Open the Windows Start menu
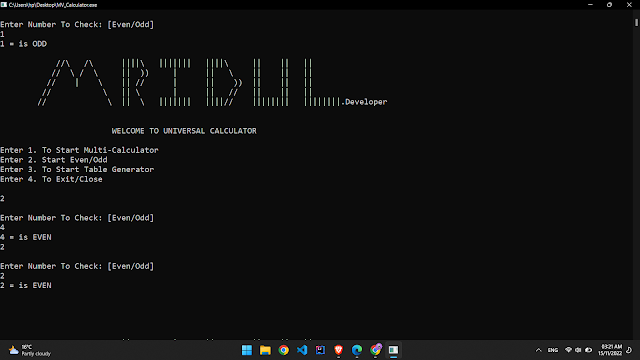This screenshot has width=640, height=360. click(247, 350)
